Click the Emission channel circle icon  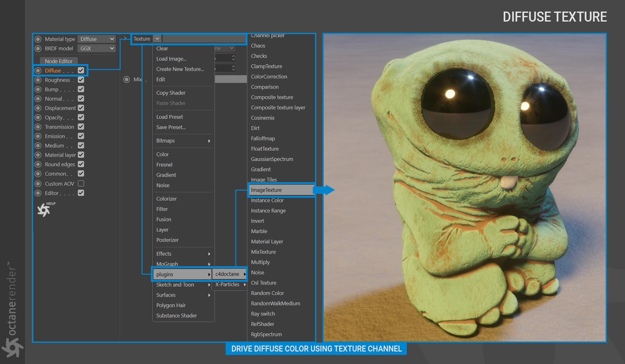[x=38, y=136]
